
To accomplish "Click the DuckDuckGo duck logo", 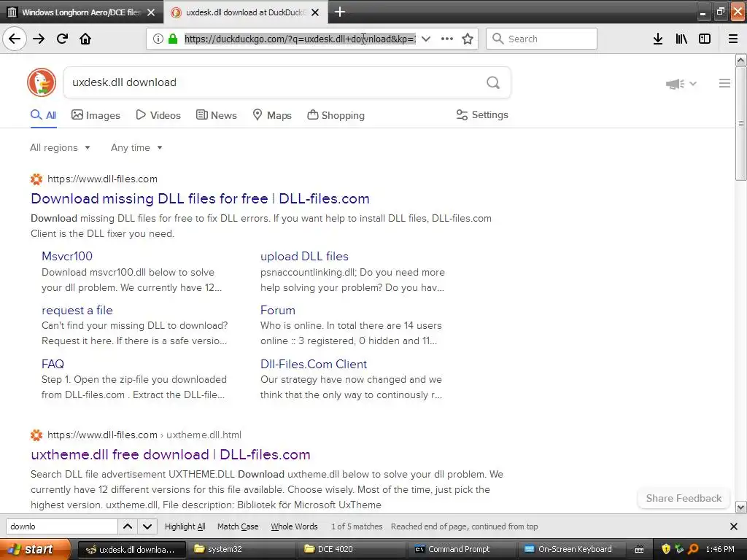I will pos(42,82).
